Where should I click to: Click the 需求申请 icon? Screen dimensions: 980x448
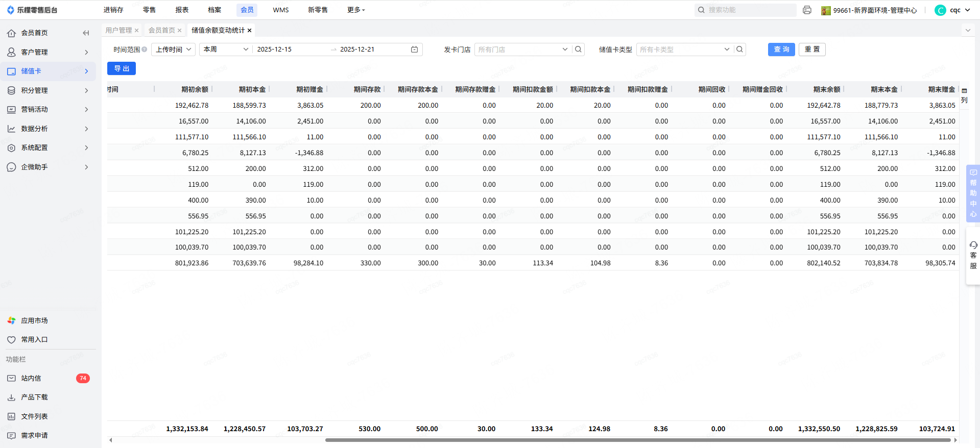[x=11, y=436]
